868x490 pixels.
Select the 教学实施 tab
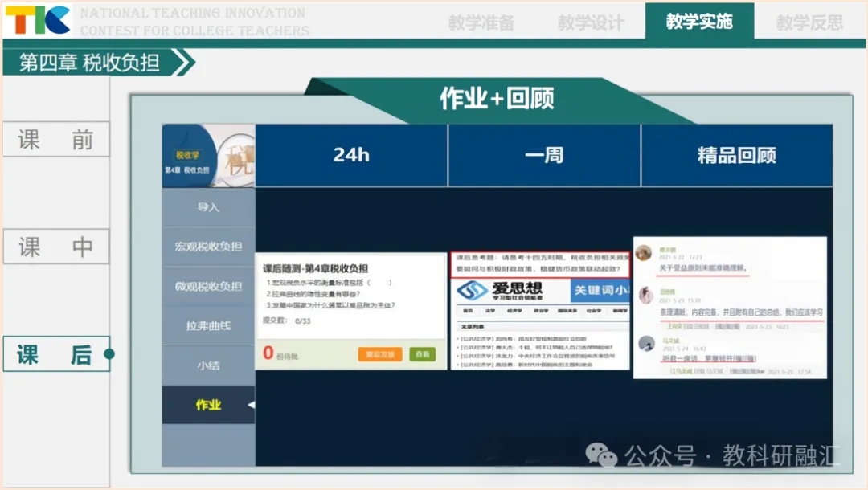coord(699,21)
